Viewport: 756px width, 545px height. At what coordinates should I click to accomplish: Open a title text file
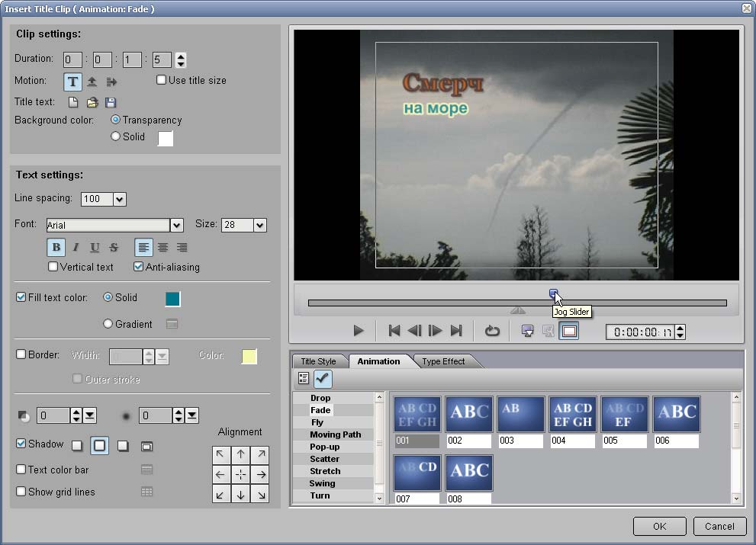tap(92, 102)
